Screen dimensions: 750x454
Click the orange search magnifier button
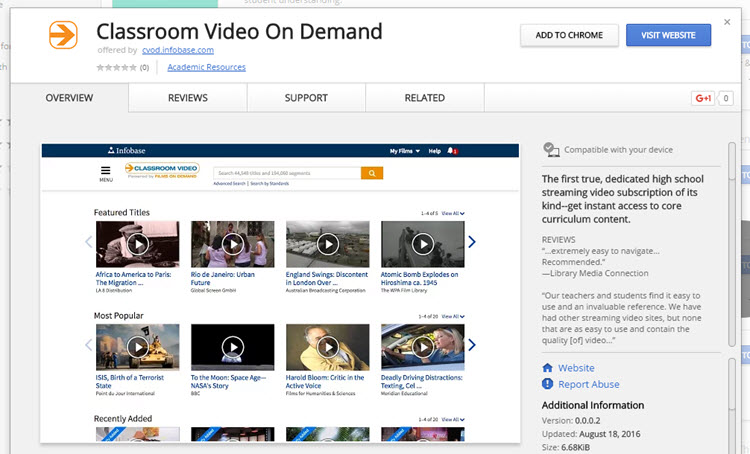coord(372,173)
